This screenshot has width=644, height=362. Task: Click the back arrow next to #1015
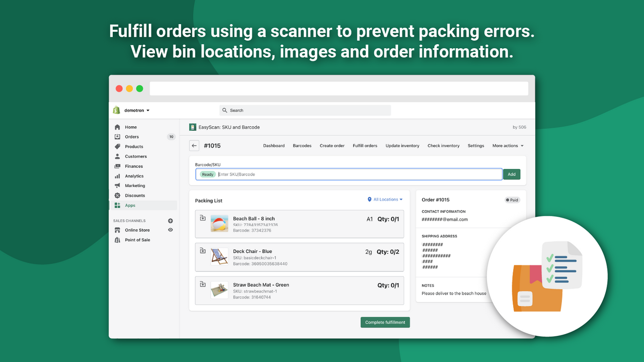[x=194, y=145]
